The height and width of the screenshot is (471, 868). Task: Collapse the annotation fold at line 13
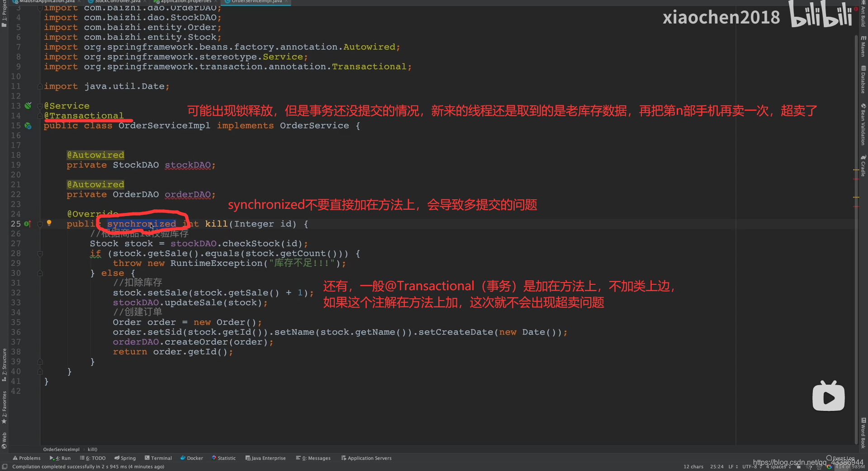pyautogui.click(x=40, y=106)
